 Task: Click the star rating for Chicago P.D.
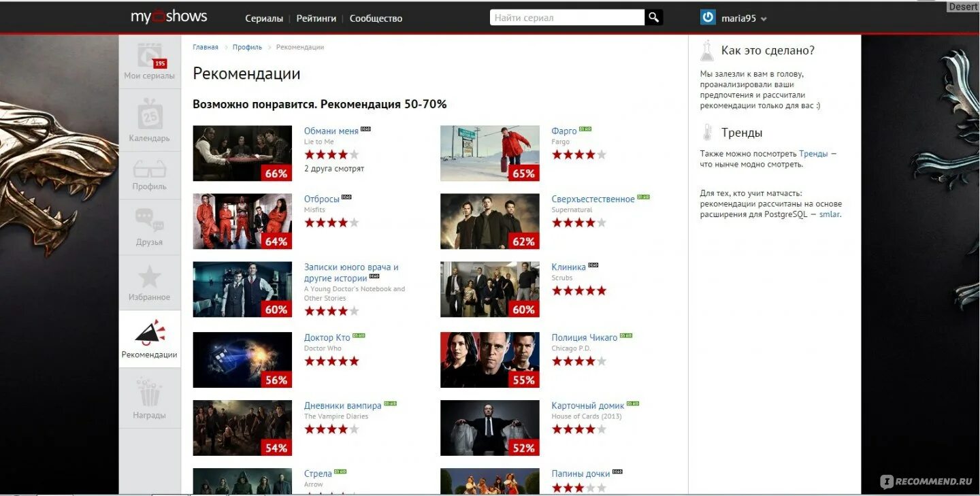coord(579,361)
